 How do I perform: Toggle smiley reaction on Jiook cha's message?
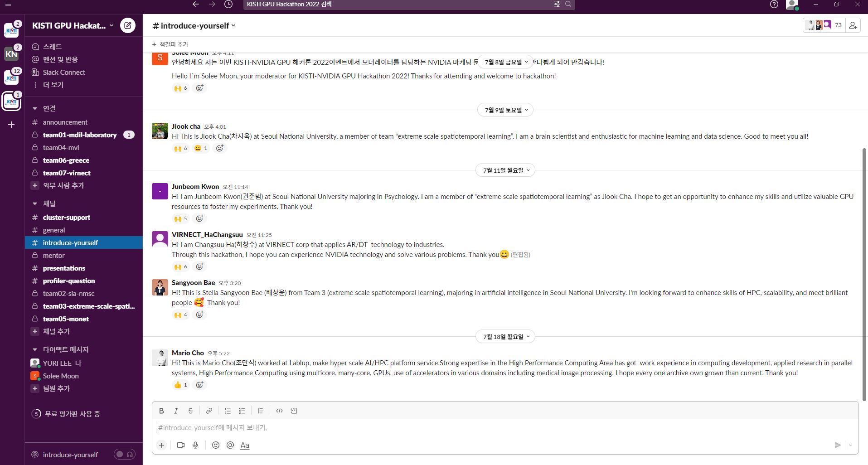tap(201, 148)
